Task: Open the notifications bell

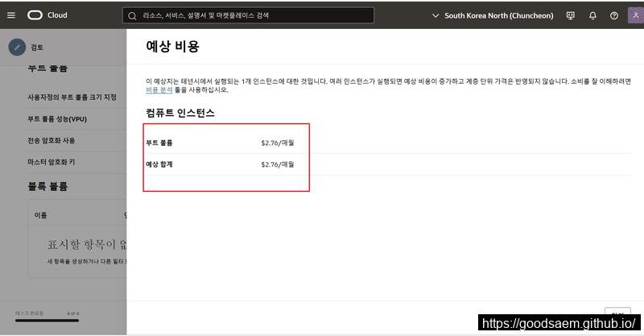Action: coord(592,15)
